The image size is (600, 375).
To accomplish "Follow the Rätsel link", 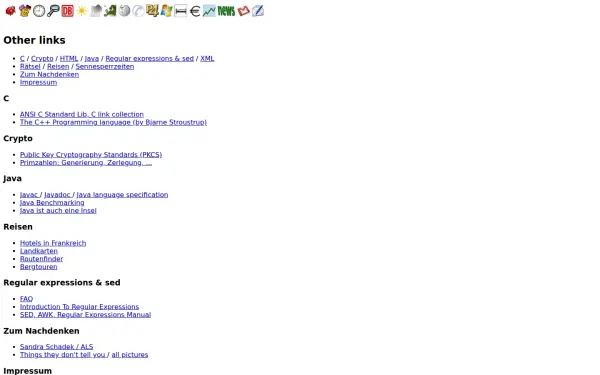I will pyautogui.click(x=30, y=67).
